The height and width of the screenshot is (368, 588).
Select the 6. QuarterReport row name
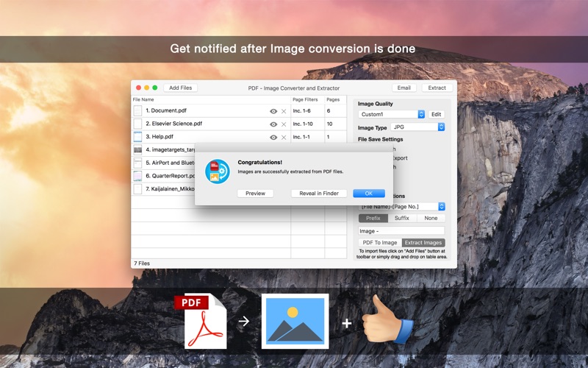click(171, 176)
